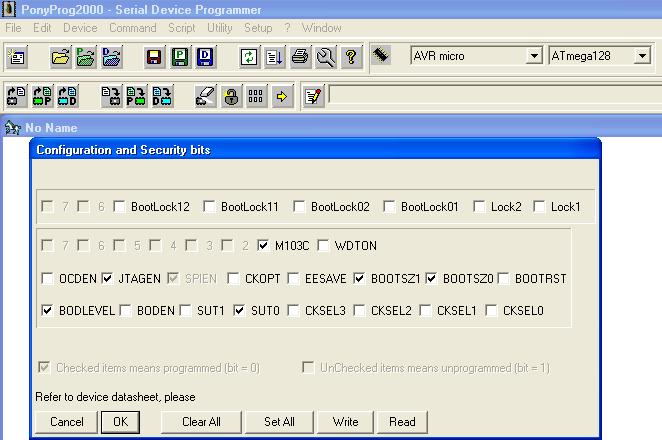Click Write Data memory D icon
The width and height of the screenshot is (662, 440).
tap(162, 96)
